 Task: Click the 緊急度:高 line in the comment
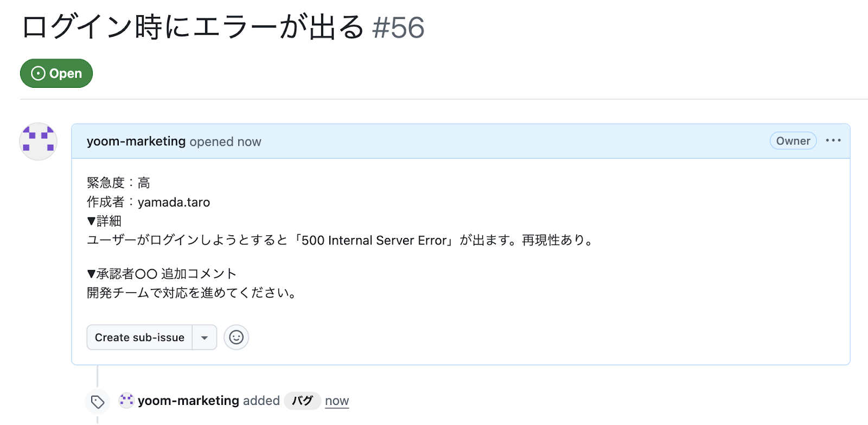pos(118,183)
